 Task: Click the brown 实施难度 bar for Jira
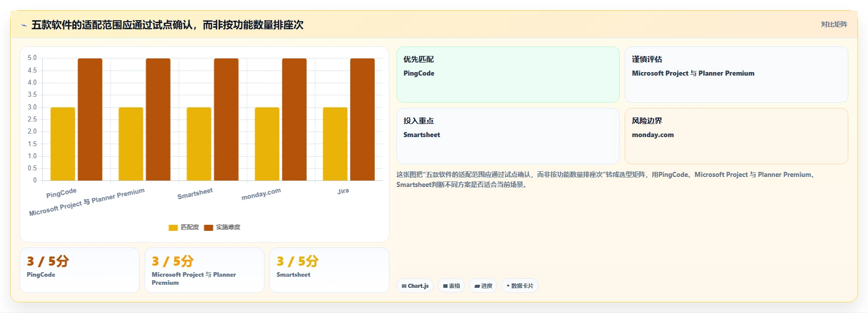(362, 119)
